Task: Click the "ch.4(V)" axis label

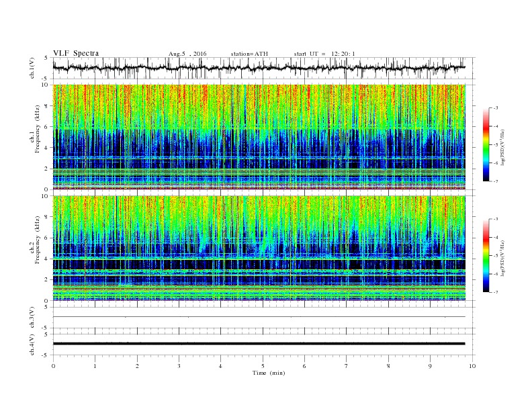Action: click(x=32, y=345)
